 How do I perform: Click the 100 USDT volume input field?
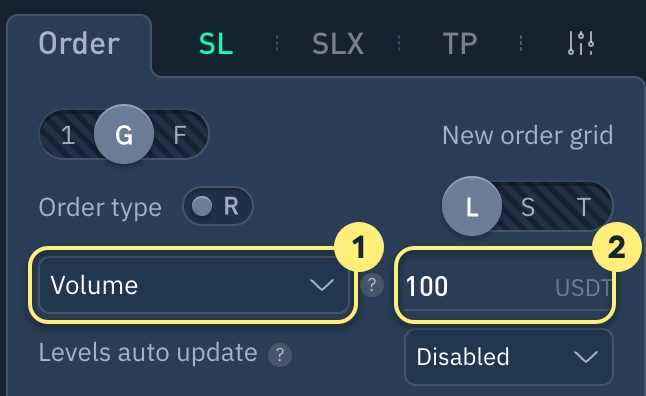[507, 286]
